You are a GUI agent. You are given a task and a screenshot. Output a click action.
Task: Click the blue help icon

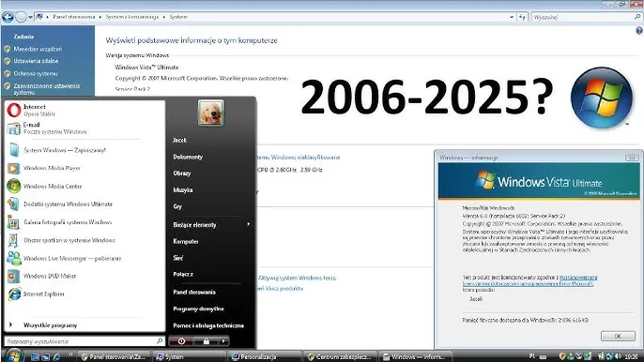(639, 30)
